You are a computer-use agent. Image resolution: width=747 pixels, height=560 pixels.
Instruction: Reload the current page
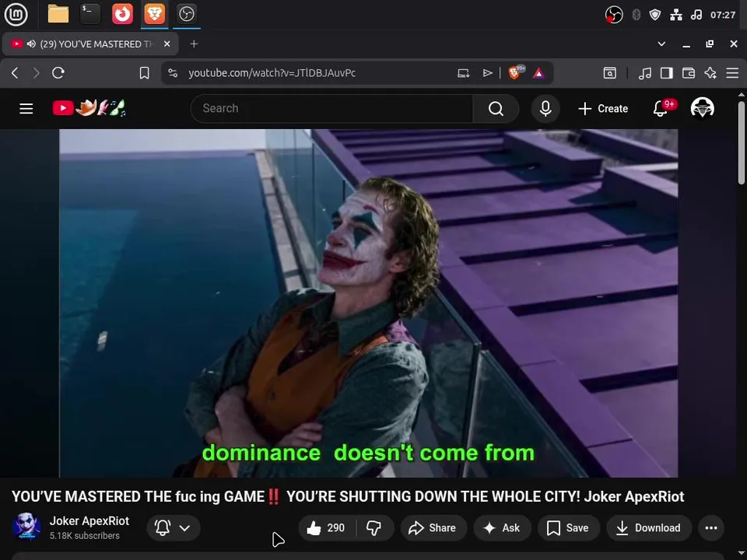click(58, 73)
